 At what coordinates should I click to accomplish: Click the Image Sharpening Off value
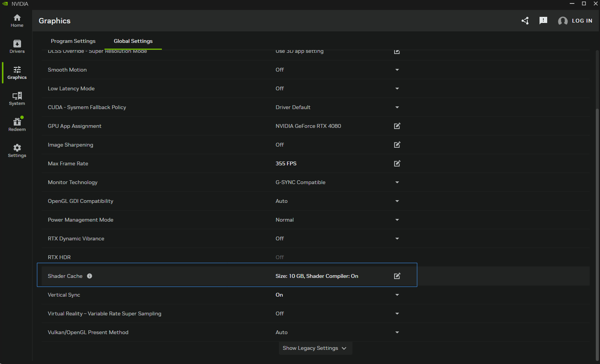click(280, 145)
